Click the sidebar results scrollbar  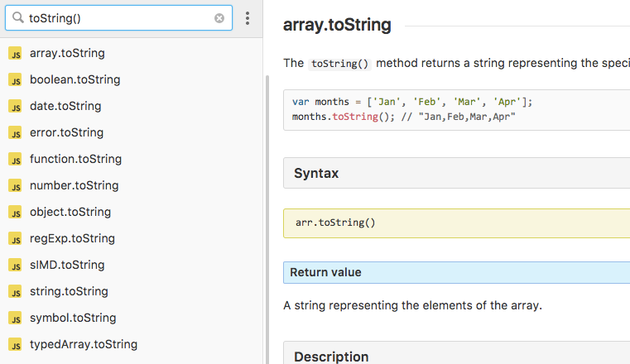(x=267, y=219)
